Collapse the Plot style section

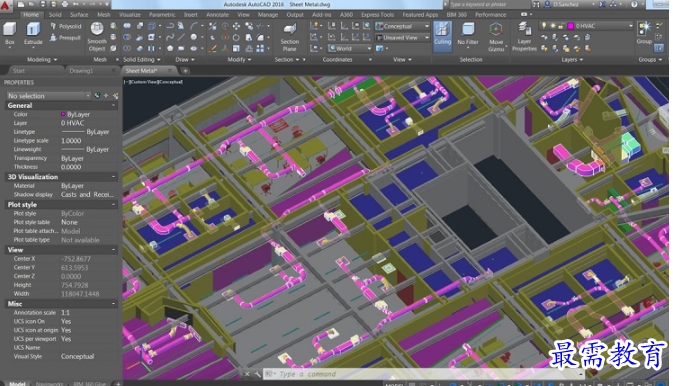pyautogui.click(x=113, y=205)
